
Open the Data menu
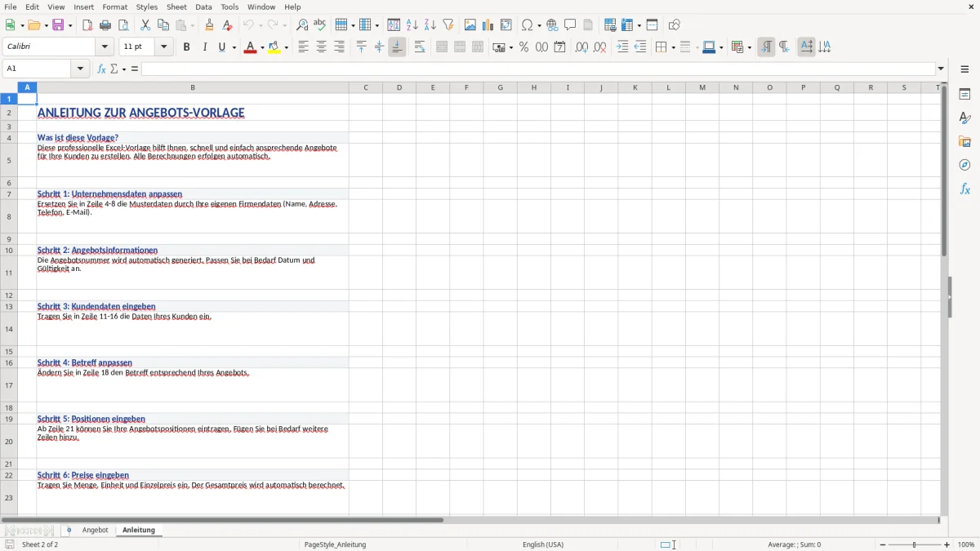point(203,7)
